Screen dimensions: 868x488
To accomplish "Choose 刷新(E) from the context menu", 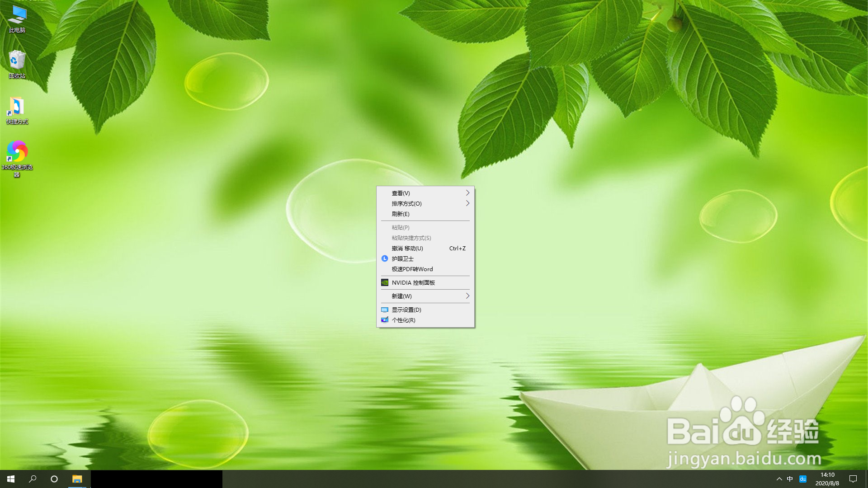I will (x=401, y=214).
